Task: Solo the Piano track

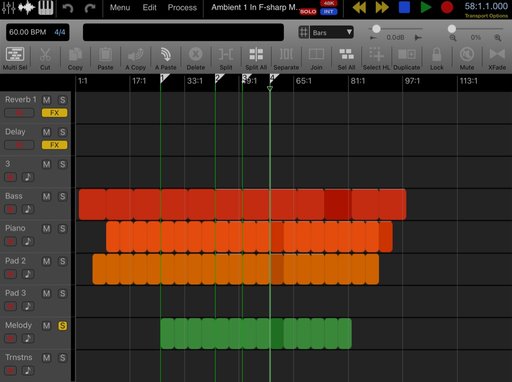Action: pyautogui.click(x=62, y=229)
